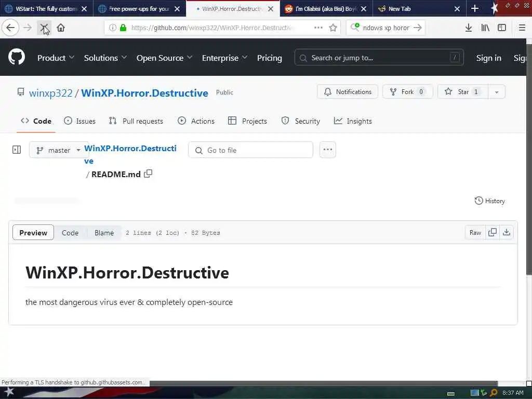The width and height of the screenshot is (532, 399).
Task: Collapse the file tree side panel icon
Action: point(17,150)
